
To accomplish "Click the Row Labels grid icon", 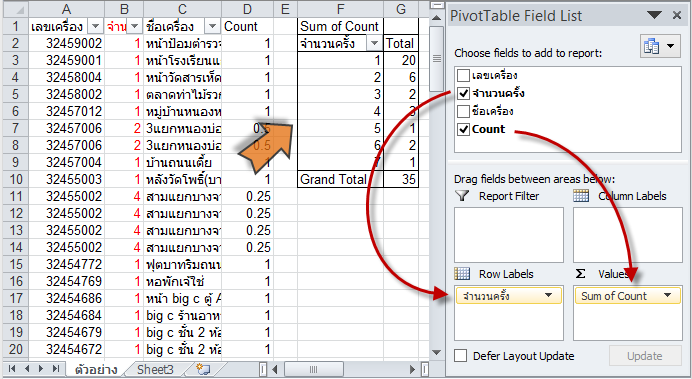I will (462, 274).
